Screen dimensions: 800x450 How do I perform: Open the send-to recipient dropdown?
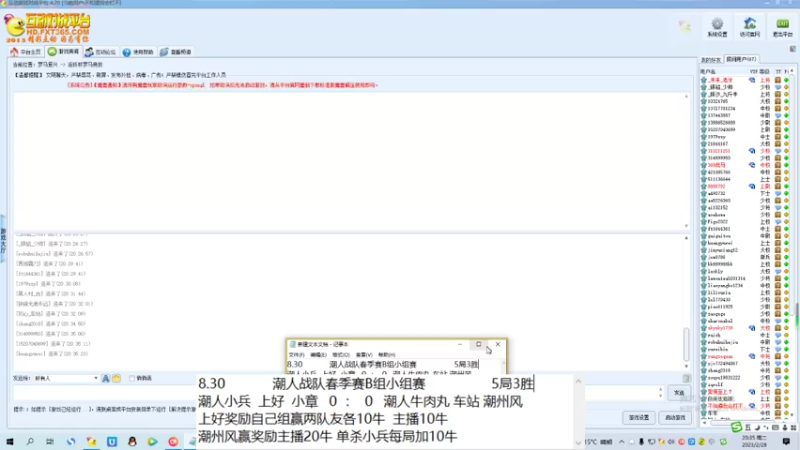click(x=65, y=379)
